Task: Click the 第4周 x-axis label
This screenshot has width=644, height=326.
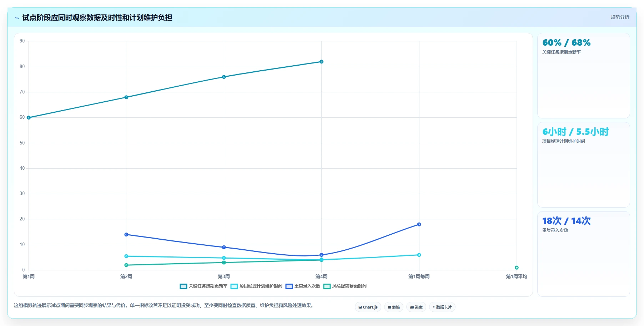Action: pyautogui.click(x=322, y=276)
